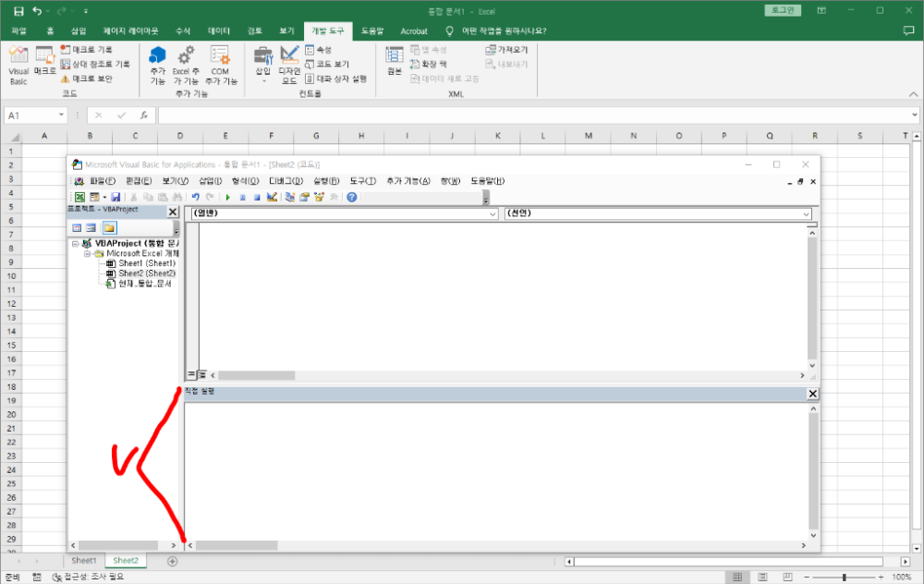Click the Break (pause) VBA icon
The height and width of the screenshot is (584, 924).
(242, 198)
